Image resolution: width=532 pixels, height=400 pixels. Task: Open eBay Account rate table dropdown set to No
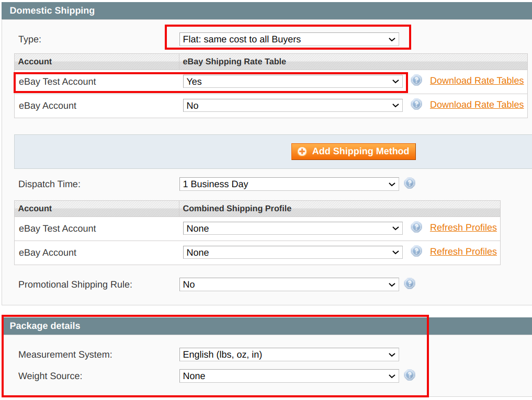click(x=292, y=106)
